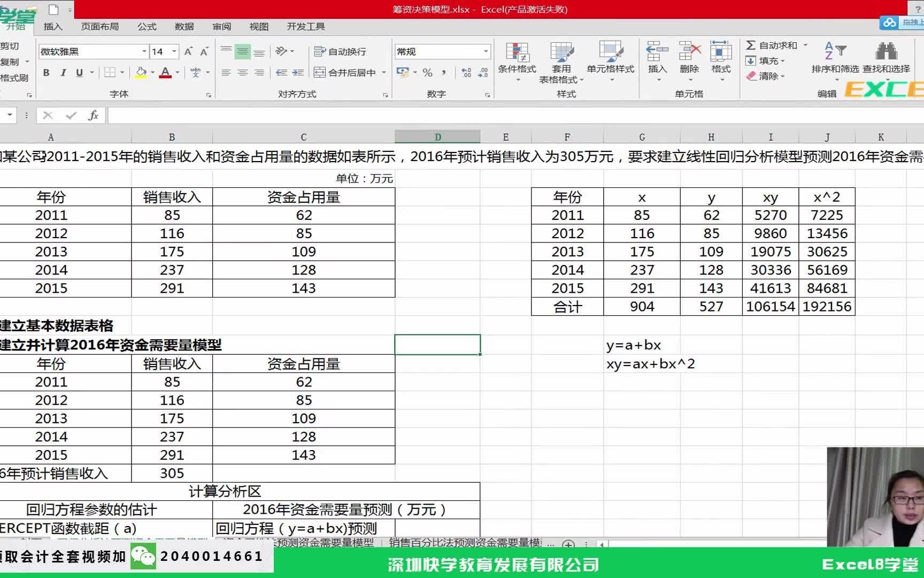Click accounting number format icon
The image size is (924, 578).
pyautogui.click(x=403, y=73)
